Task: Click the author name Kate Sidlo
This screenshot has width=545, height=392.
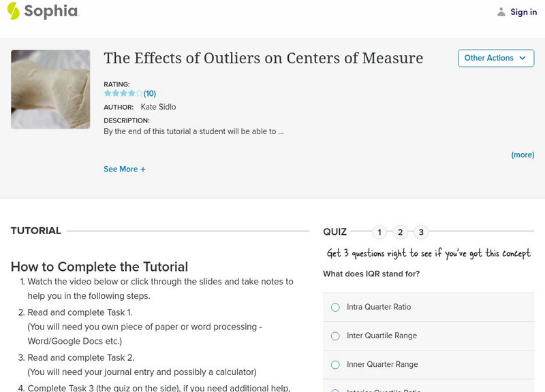Action: (x=158, y=107)
